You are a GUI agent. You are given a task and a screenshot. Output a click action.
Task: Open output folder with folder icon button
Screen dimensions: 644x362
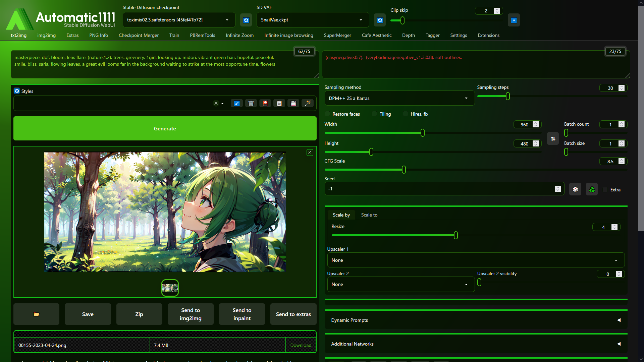pyautogui.click(x=36, y=314)
